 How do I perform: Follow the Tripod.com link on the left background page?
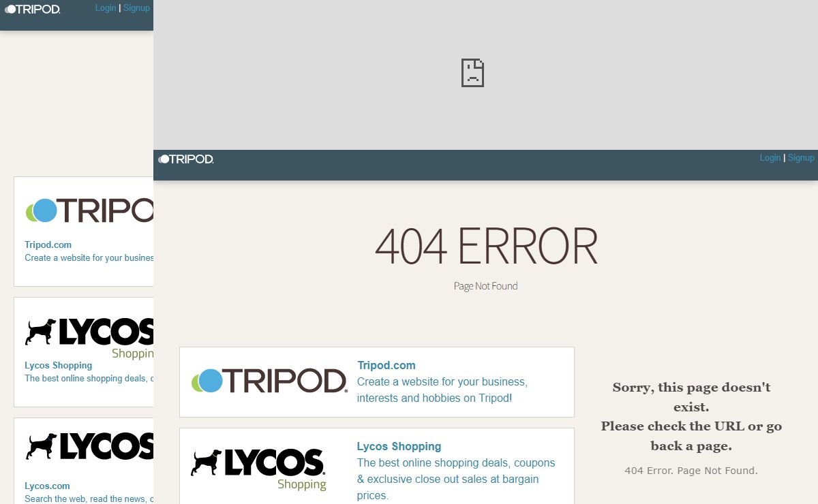[48, 245]
